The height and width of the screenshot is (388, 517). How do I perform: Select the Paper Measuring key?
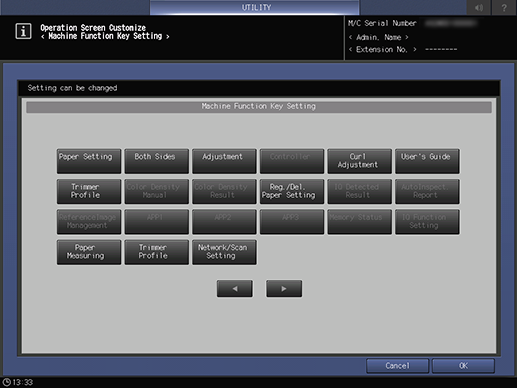(89, 252)
